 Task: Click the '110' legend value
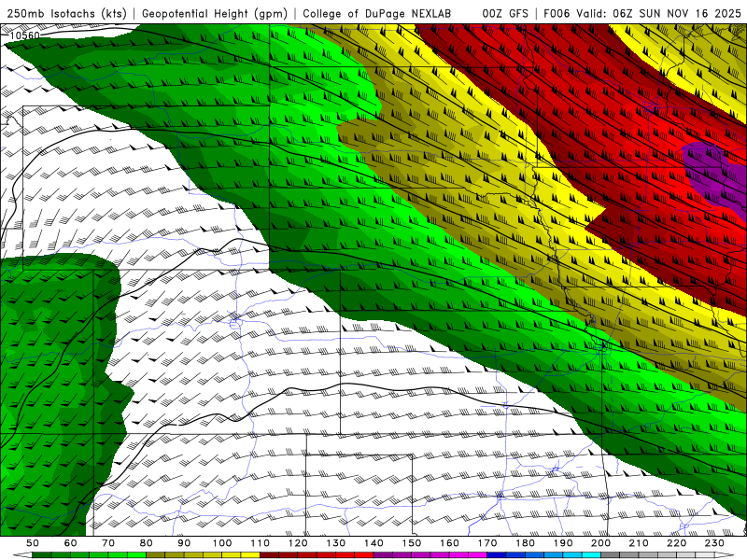tap(260, 543)
